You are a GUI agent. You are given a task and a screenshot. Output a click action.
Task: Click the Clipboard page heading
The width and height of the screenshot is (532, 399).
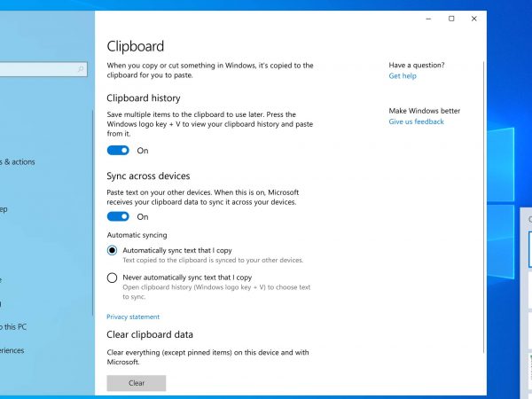pyautogui.click(x=136, y=46)
